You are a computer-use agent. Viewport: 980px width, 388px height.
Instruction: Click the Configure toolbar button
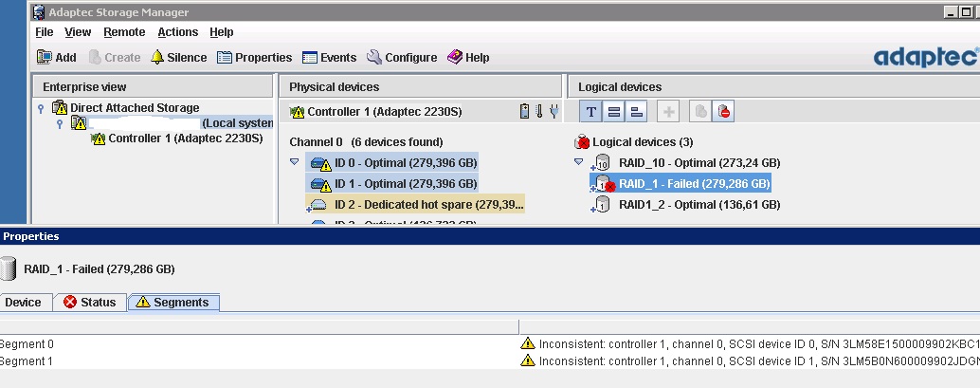tap(402, 58)
